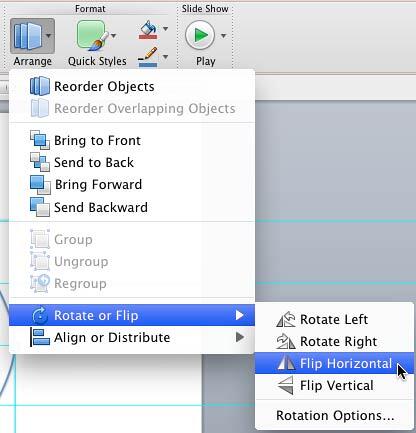Click the Play label under the button
Screen dimensions: 416x433
[x=206, y=61]
